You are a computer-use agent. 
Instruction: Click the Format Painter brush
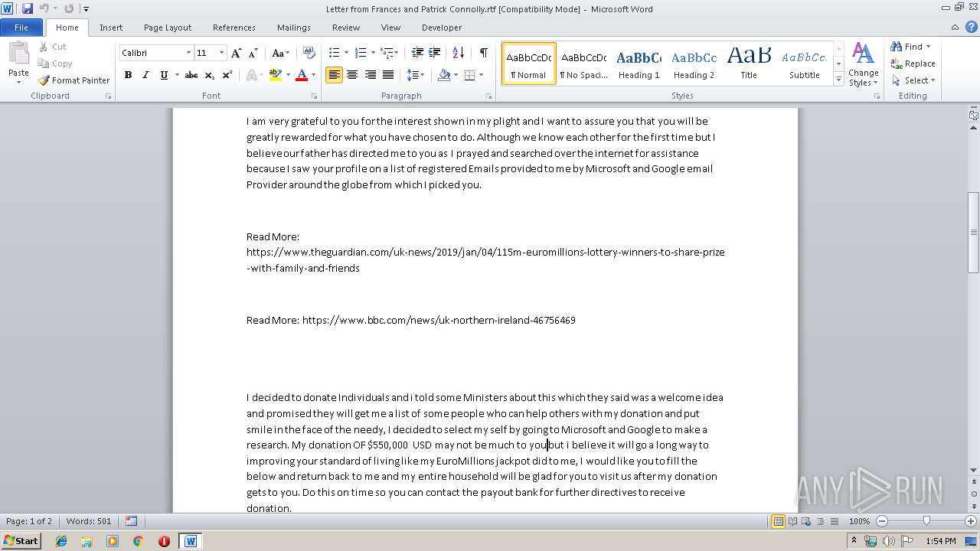[x=44, y=80]
